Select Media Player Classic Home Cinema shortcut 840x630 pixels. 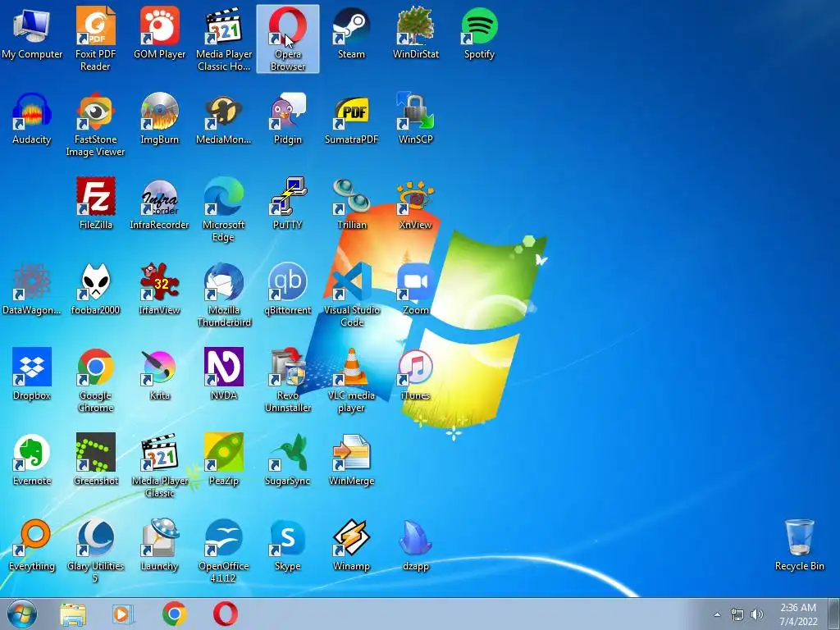224,39
